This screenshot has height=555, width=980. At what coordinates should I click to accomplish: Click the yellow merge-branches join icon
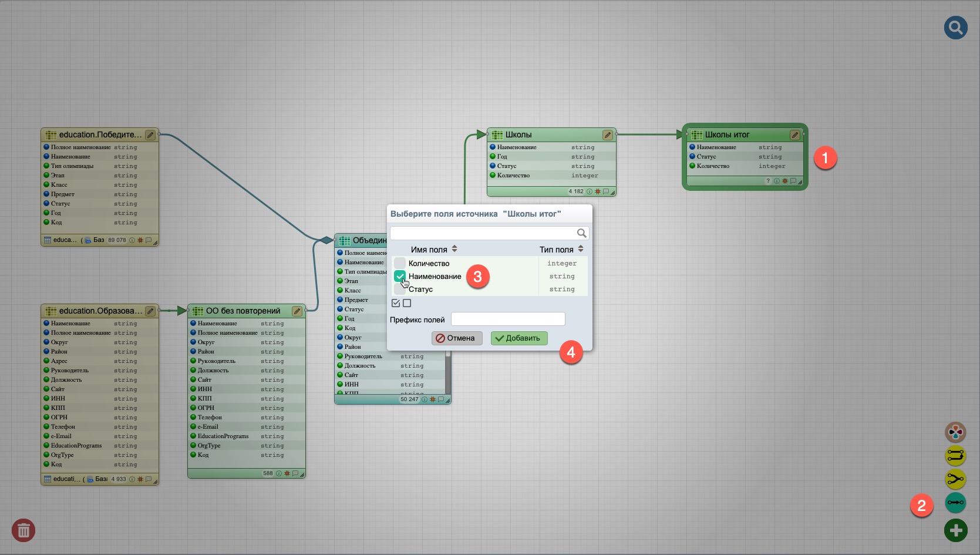(x=955, y=479)
